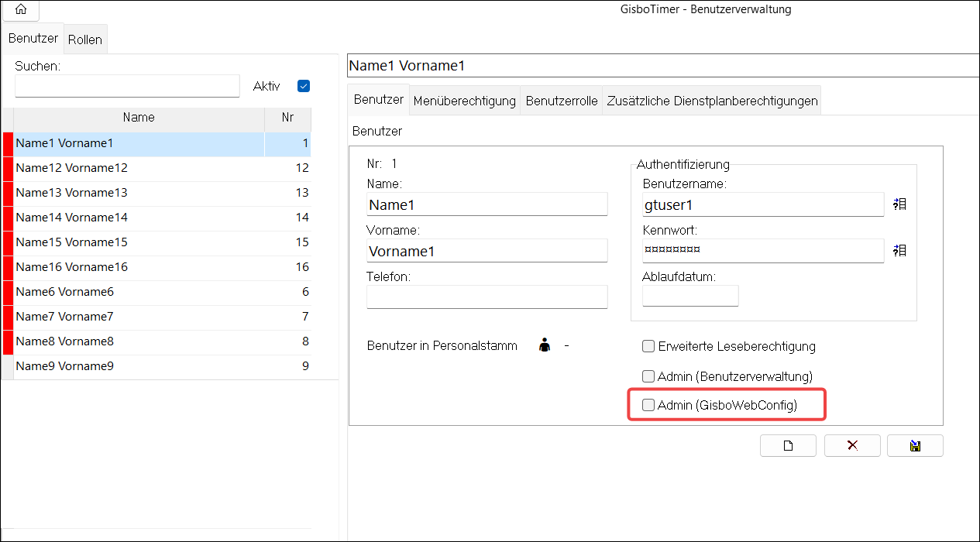
Task: Click the Vorname input field
Action: click(487, 251)
